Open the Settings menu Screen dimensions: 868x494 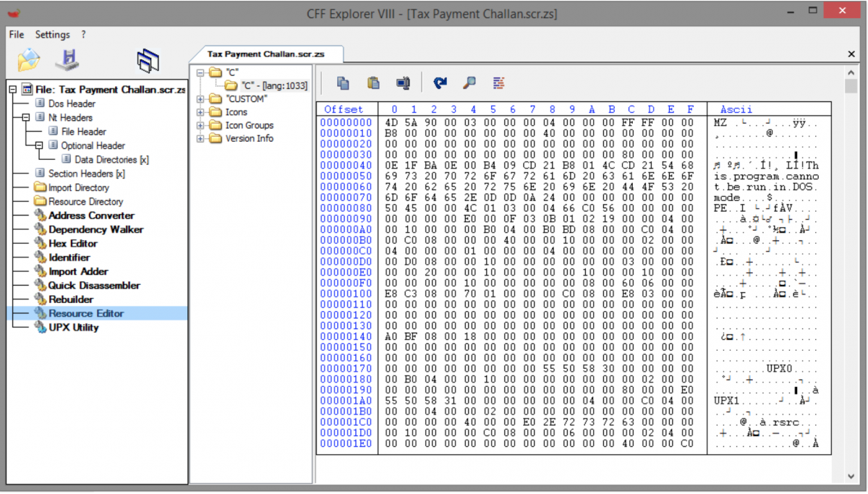pos(52,35)
